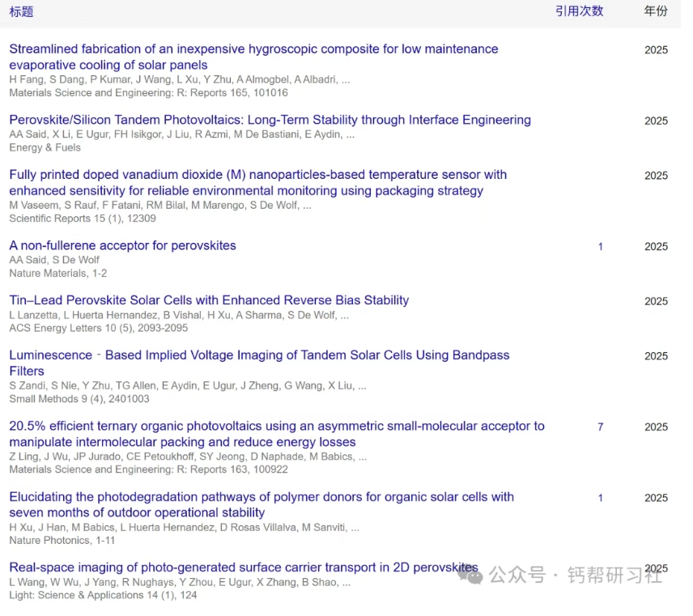View the citation count for the non-fullerene acceptor paper
Screen dimensions: 693x616
click(x=600, y=247)
